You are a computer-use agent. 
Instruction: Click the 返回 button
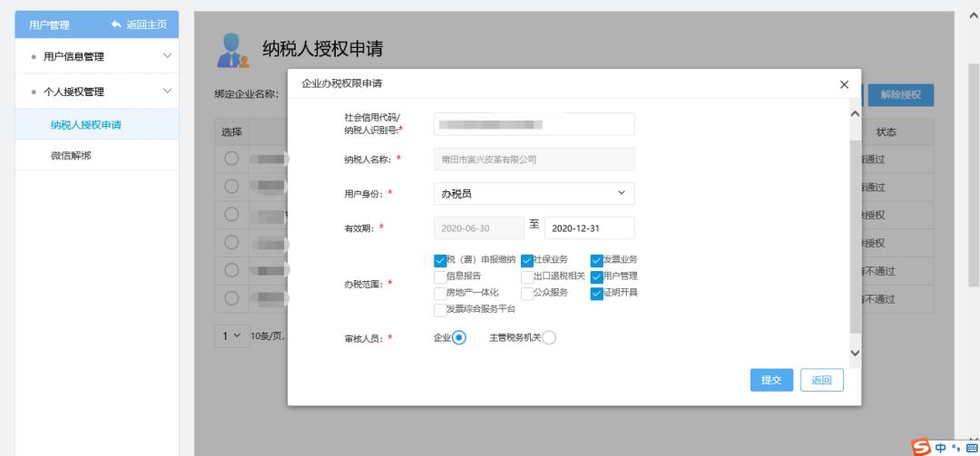pyautogui.click(x=822, y=381)
